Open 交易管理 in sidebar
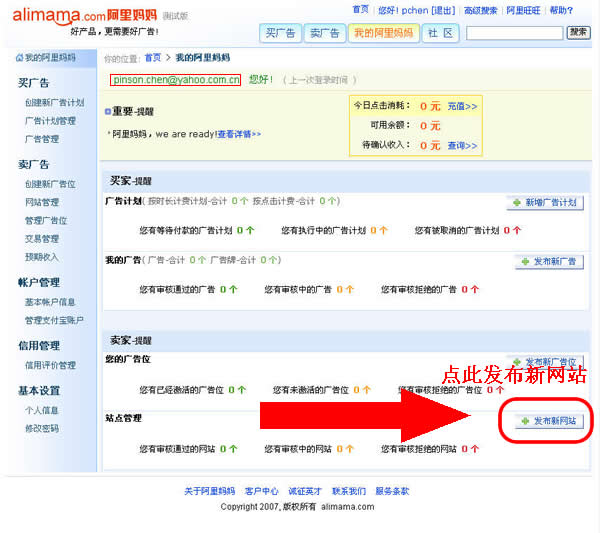The image size is (600, 533). pyautogui.click(x=42, y=239)
